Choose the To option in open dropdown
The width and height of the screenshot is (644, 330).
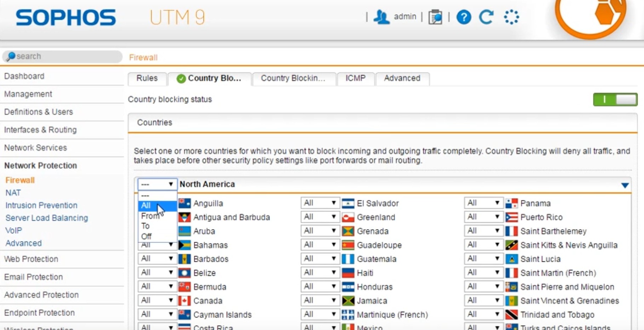point(157,226)
